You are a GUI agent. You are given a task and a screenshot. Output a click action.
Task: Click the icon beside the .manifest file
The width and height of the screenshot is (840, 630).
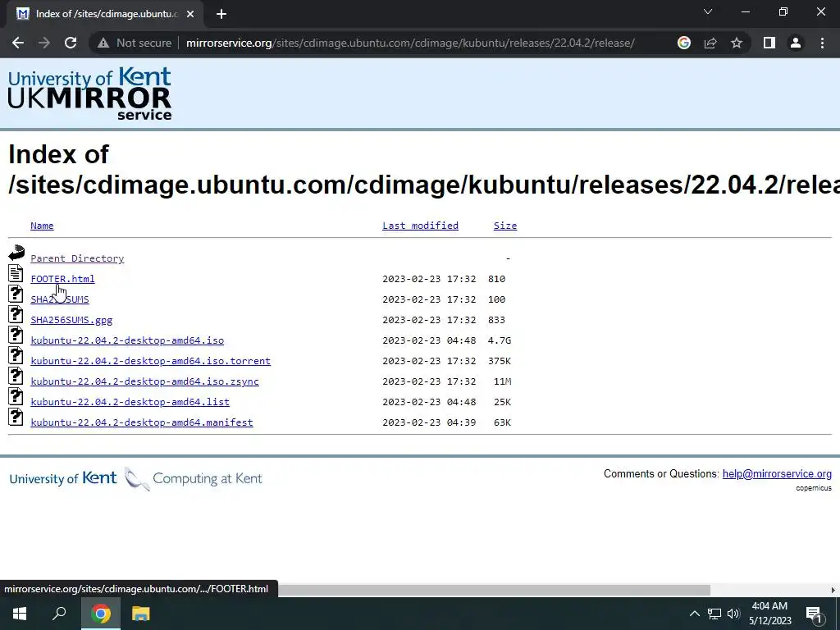(16, 417)
